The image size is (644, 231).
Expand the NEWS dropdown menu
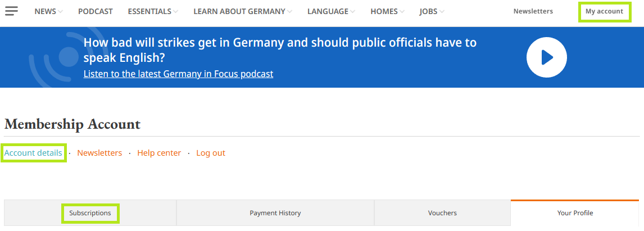pos(48,11)
